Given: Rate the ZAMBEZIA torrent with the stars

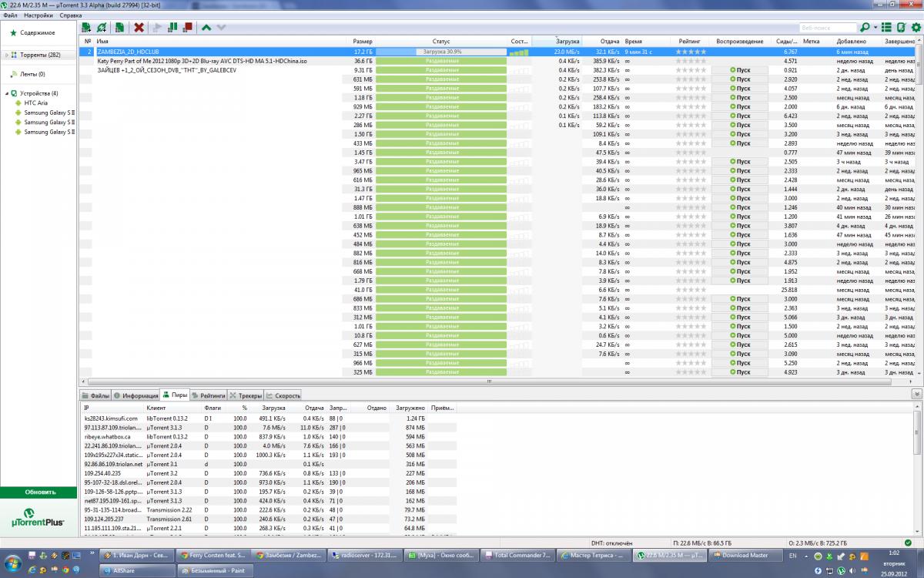Looking at the screenshot, I should 691,52.
